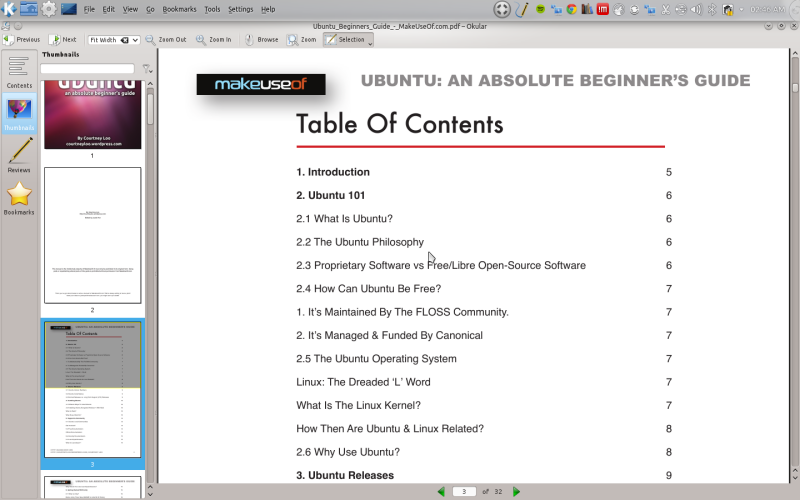Image resolution: width=800 pixels, height=500 pixels.
Task: Clear the Fit Width zoom field
Action: [124, 40]
